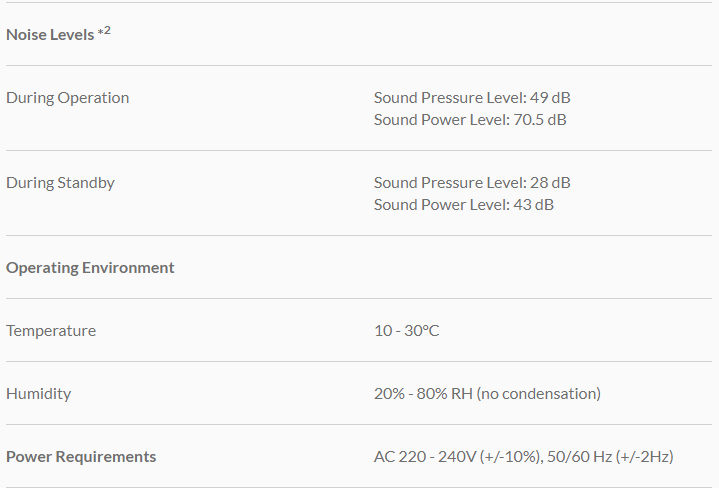Click the (no condensation) note
Image resolution: width=719 pixels, height=488 pixels.
[x=538, y=394]
